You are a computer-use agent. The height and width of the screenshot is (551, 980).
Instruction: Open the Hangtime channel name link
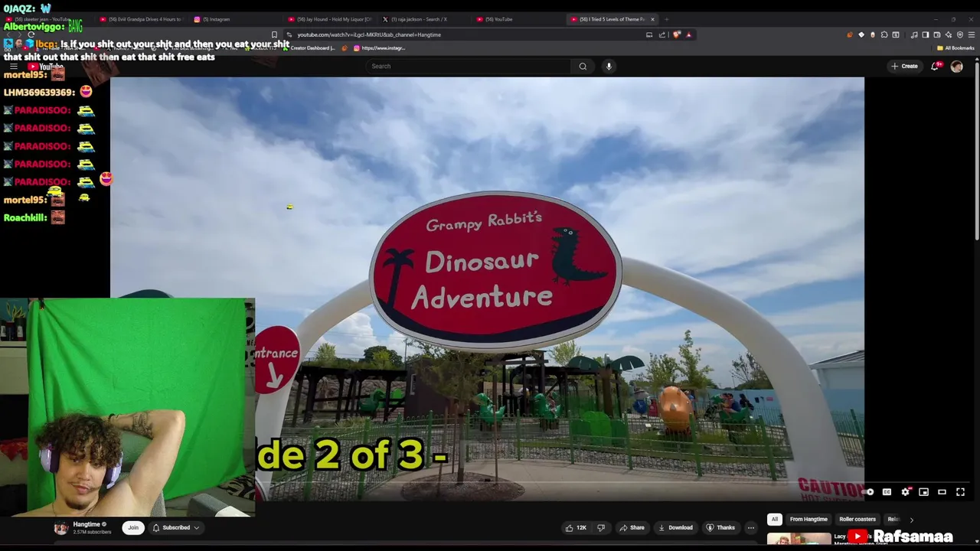tap(87, 524)
